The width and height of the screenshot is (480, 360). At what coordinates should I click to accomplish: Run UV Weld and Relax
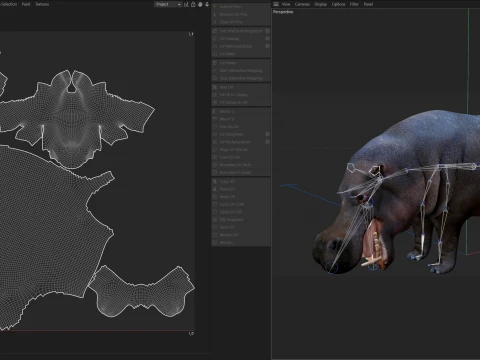(238, 46)
